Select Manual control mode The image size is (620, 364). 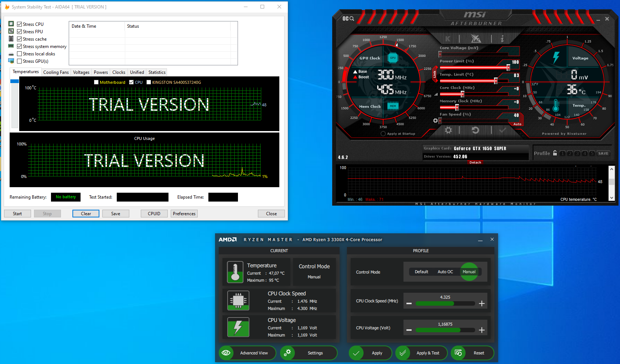[x=469, y=272]
